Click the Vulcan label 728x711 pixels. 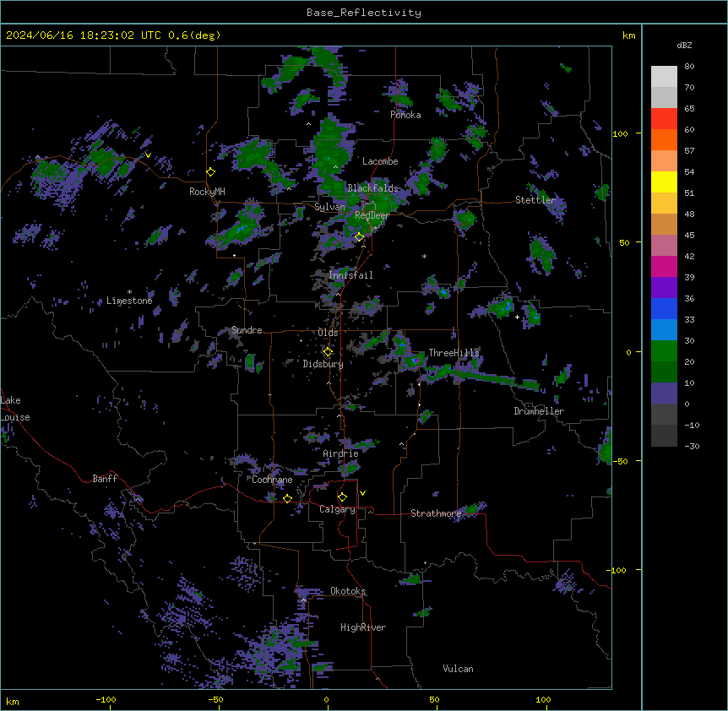coord(458,669)
